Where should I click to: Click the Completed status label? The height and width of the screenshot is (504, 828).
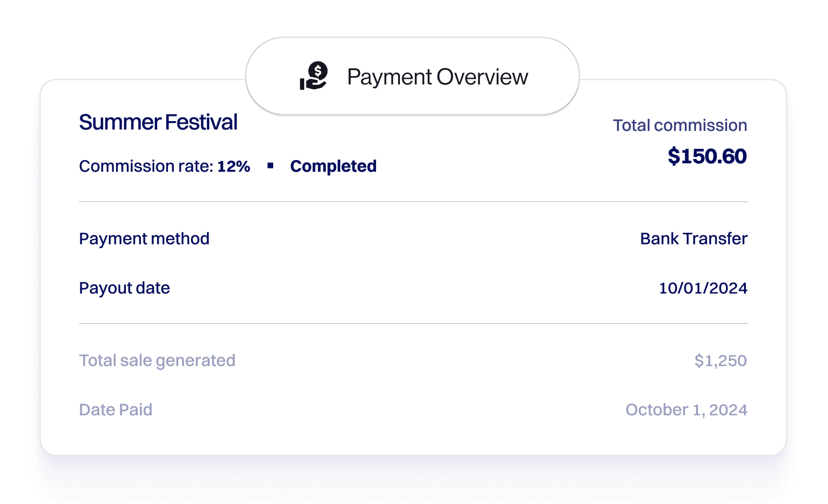tap(333, 166)
